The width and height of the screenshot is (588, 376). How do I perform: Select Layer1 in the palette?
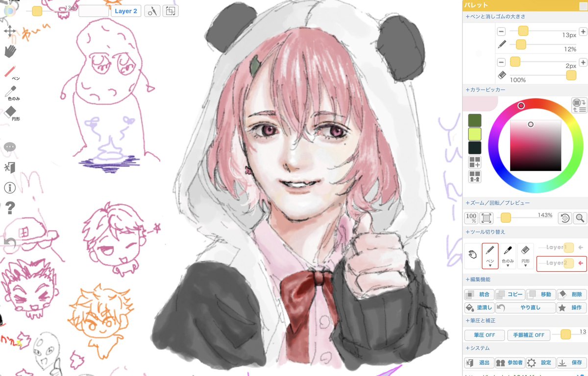(x=562, y=248)
